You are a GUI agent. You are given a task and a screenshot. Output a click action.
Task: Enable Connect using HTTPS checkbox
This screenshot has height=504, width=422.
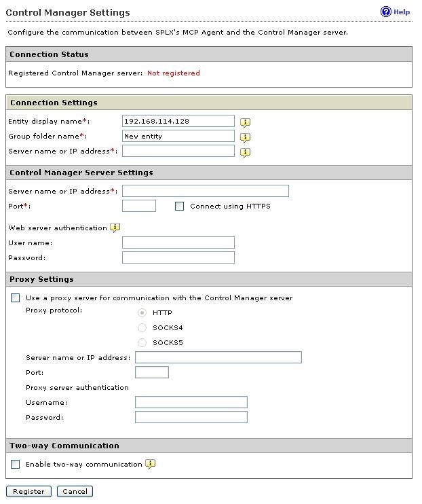[180, 206]
